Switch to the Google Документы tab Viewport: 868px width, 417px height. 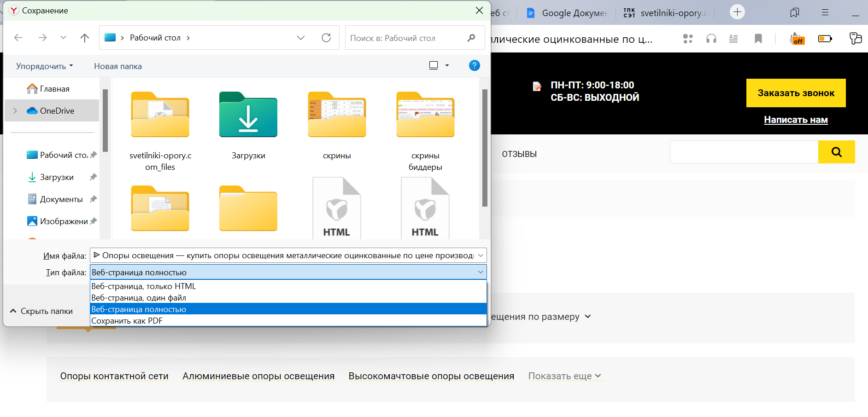click(x=567, y=13)
